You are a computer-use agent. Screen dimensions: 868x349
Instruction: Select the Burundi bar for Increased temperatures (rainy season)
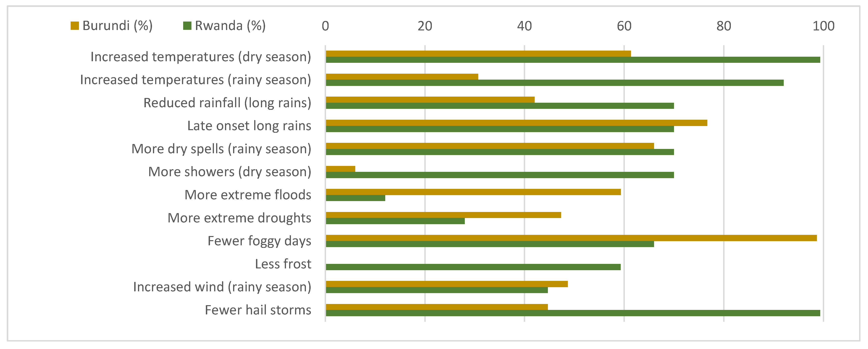coord(402,77)
